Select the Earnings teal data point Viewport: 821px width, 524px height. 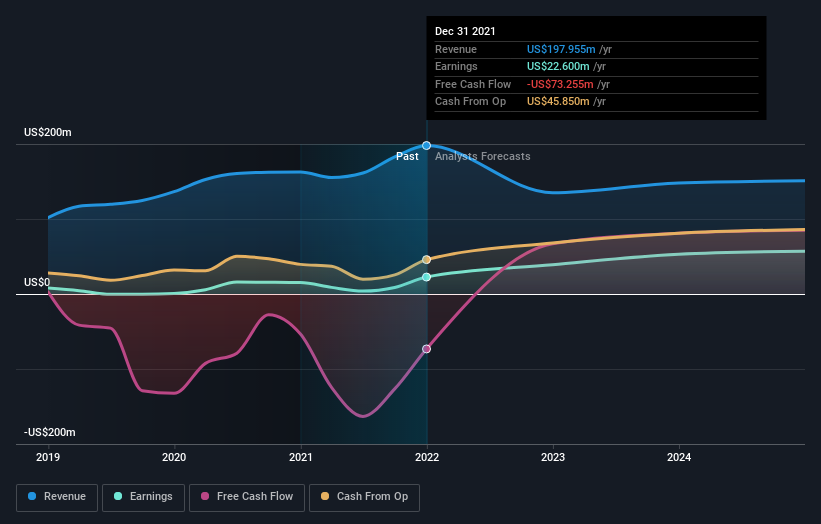(x=427, y=277)
